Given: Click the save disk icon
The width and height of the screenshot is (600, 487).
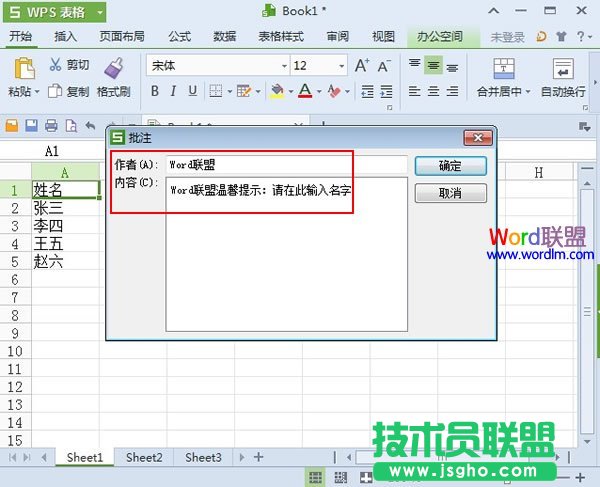Looking at the screenshot, I should point(31,125).
